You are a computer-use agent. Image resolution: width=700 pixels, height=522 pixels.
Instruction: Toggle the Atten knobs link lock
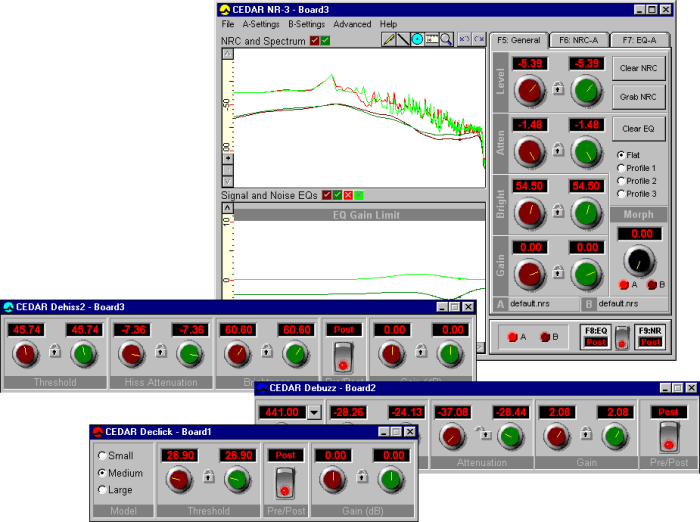point(558,149)
